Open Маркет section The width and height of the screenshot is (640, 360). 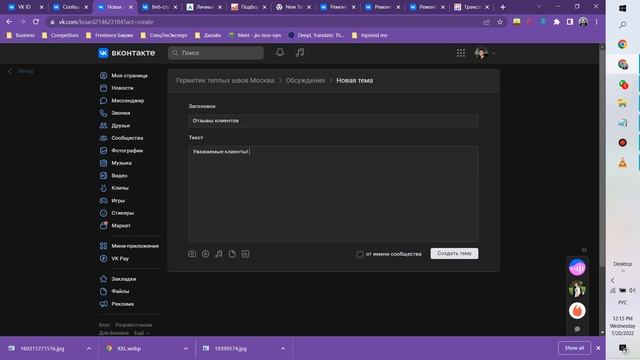116,226
